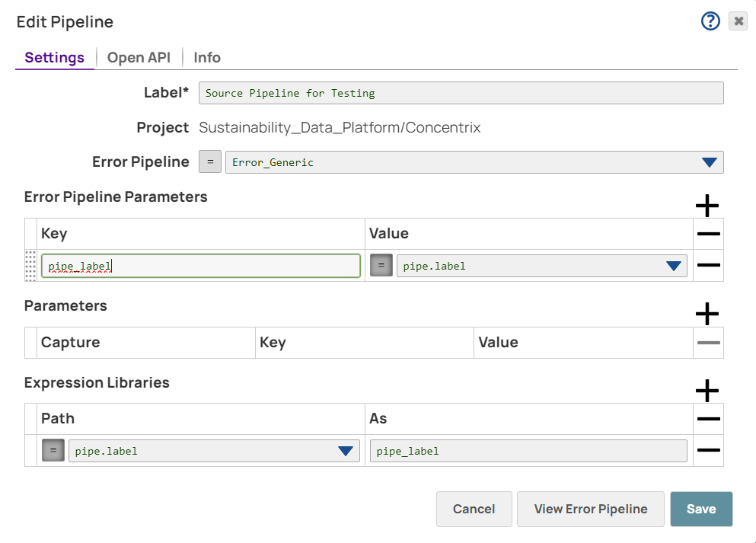Switch to the Info tab

(x=206, y=57)
